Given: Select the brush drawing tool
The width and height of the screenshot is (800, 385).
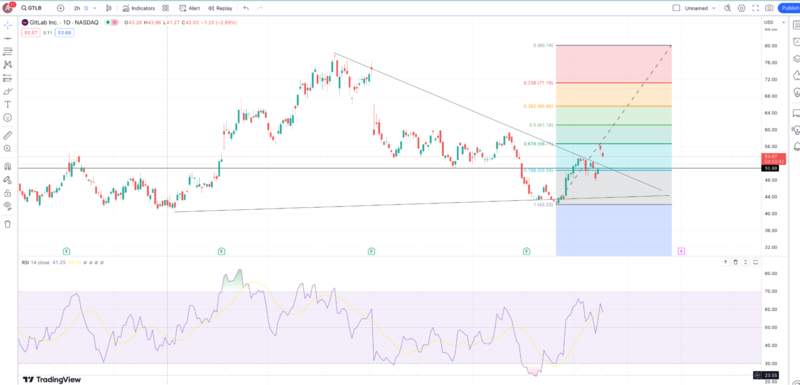Looking at the screenshot, I should click(8, 91).
